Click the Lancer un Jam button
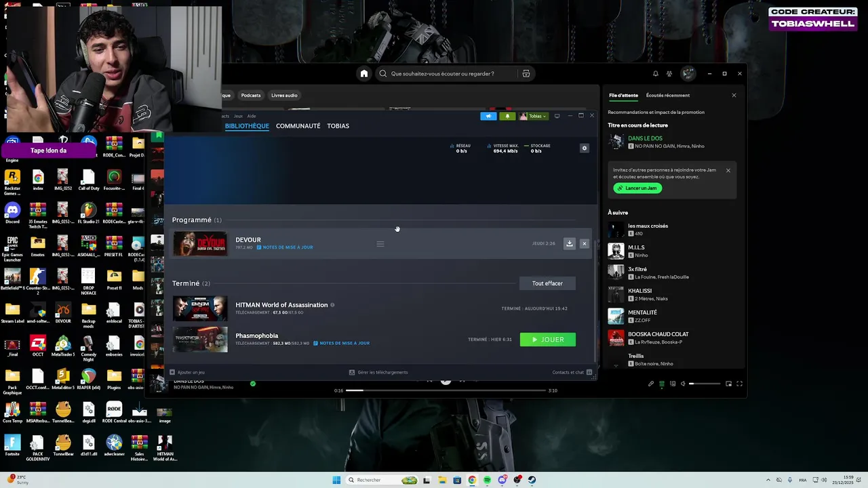Viewport: 868px width, 488px height. pyautogui.click(x=637, y=188)
